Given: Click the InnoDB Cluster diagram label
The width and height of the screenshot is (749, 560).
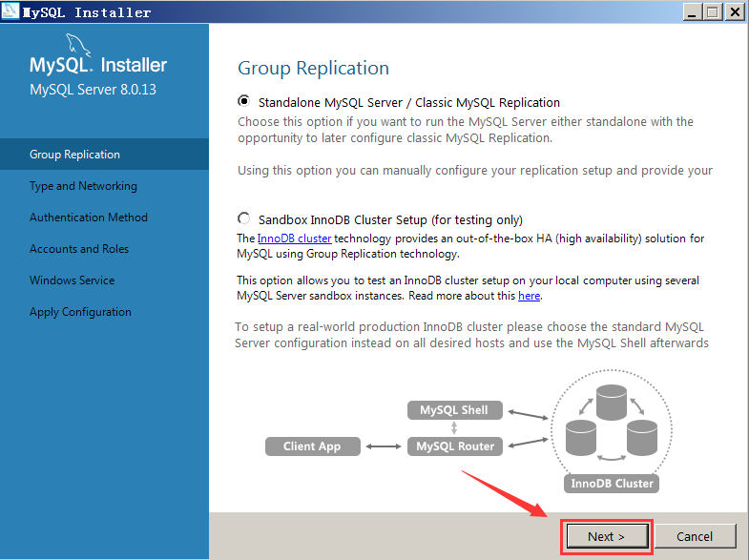Looking at the screenshot, I should (612, 484).
